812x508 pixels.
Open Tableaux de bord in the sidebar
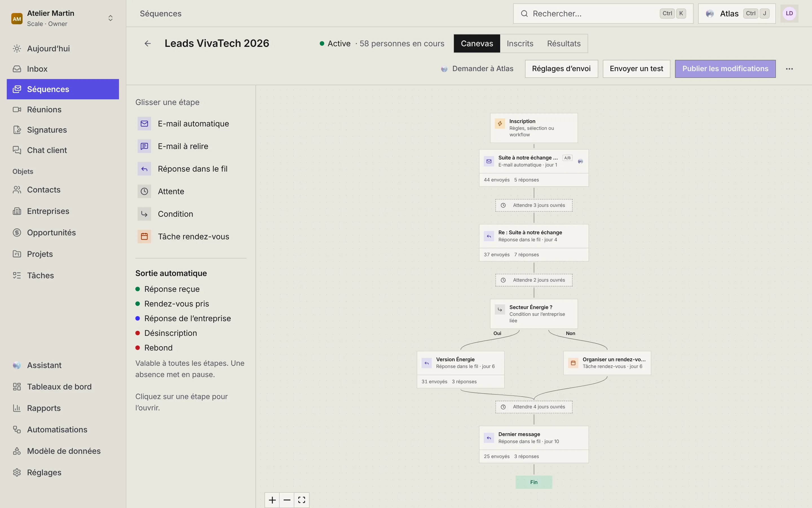pyautogui.click(x=63, y=387)
